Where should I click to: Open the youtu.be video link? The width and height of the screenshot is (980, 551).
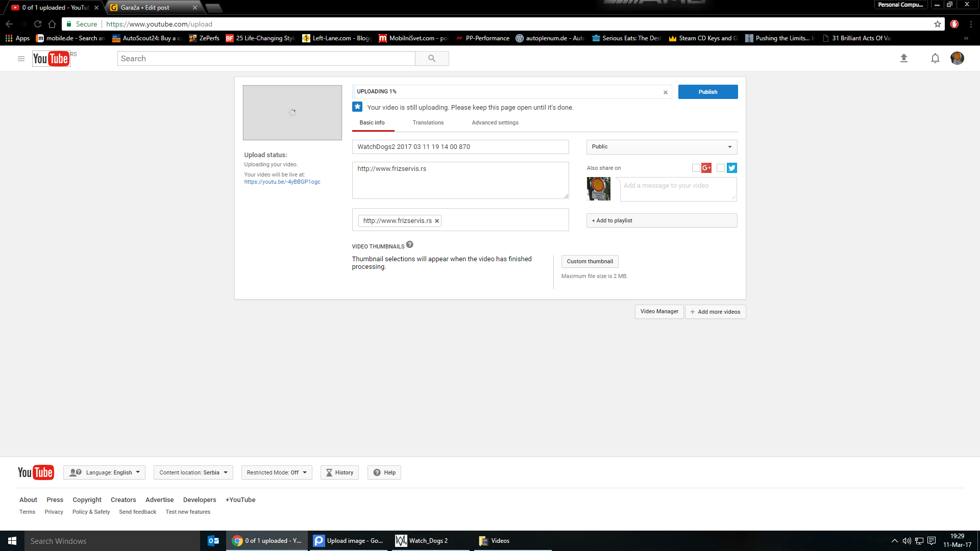[282, 182]
